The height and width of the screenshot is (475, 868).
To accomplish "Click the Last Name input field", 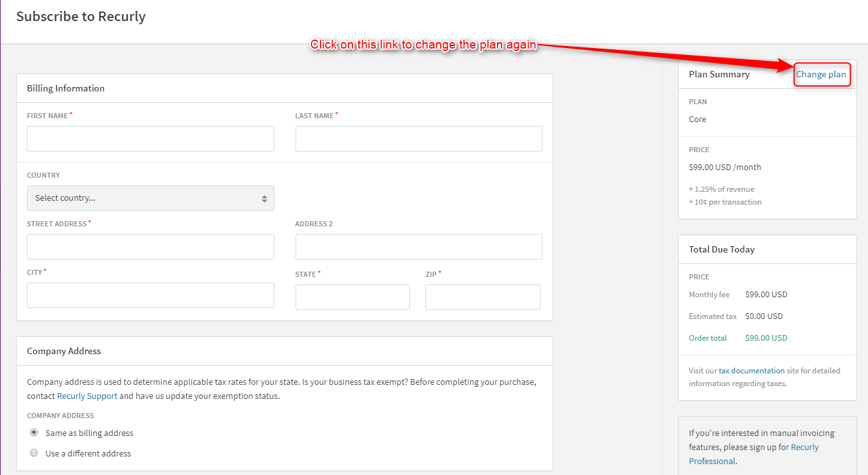I will point(418,139).
